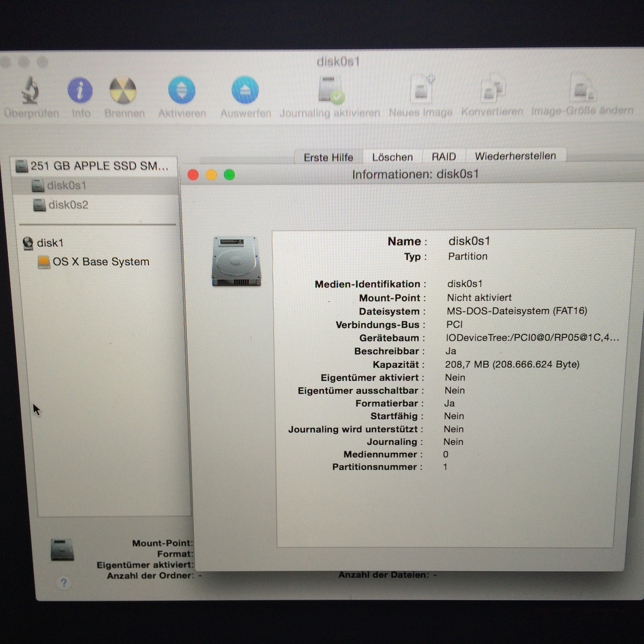Click the Startfähig value Nein
The height and width of the screenshot is (644, 644).
(x=454, y=416)
